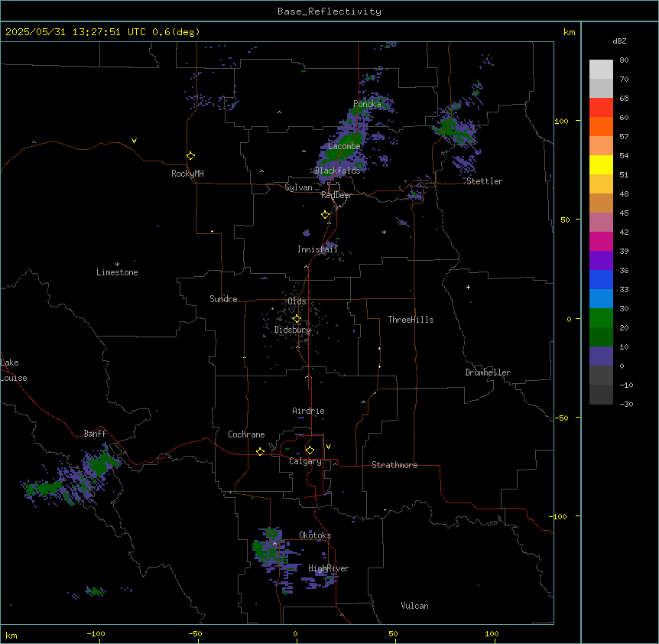Screen dimensions: 659x644
Task: Click the 0.6(deg) elevation angle text
Action: coord(176,32)
